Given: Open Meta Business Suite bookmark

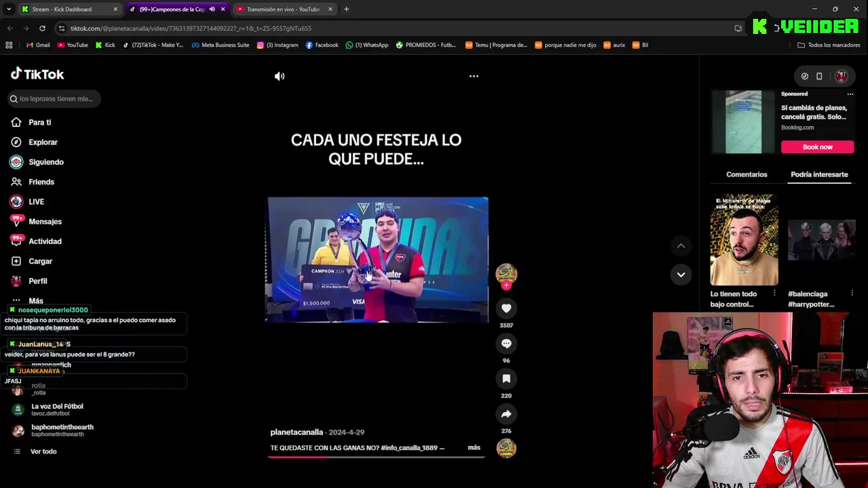Looking at the screenshot, I should tap(220, 45).
